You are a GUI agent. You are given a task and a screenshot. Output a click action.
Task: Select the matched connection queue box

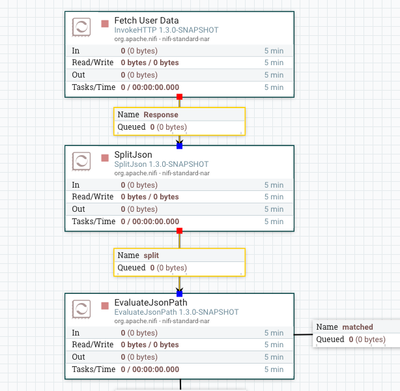tap(356, 333)
